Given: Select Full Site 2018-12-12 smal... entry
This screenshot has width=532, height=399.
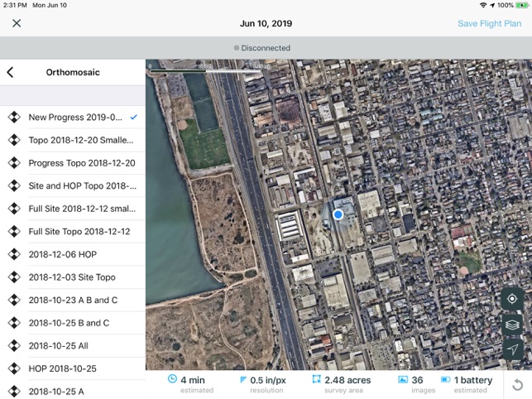Looking at the screenshot, I should [x=73, y=209].
